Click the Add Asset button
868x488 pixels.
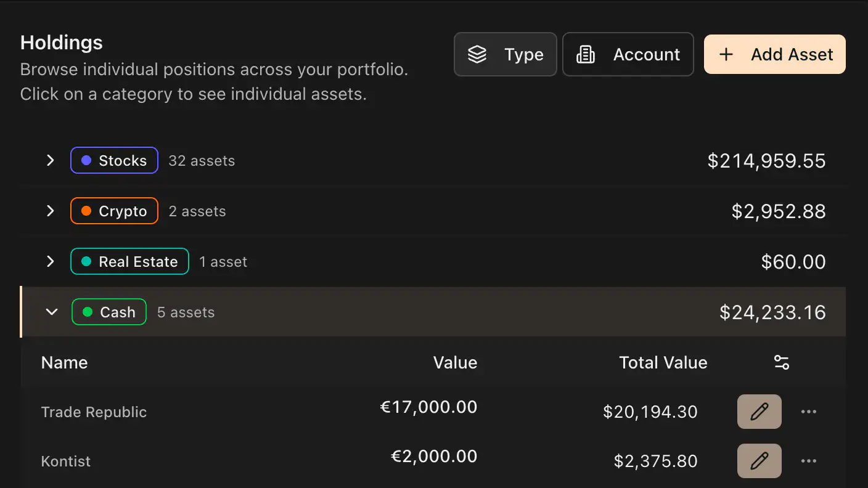(x=774, y=54)
